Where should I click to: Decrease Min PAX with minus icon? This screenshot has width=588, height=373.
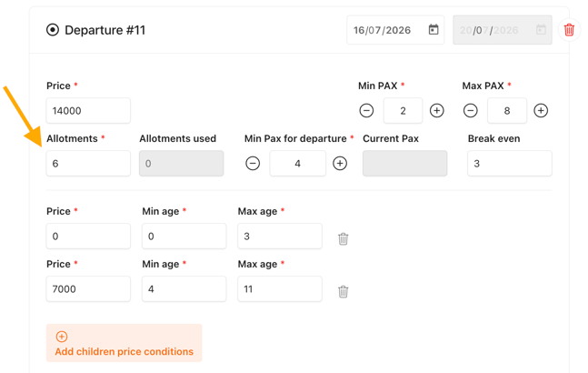click(366, 111)
